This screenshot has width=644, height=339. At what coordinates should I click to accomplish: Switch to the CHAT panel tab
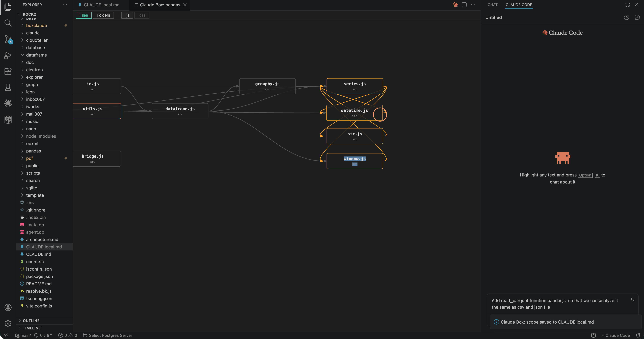493,5
